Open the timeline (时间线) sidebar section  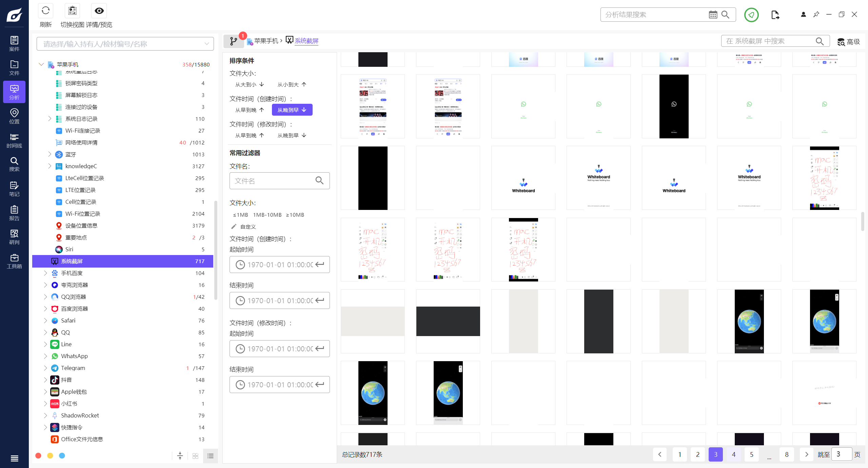click(14, 140)
